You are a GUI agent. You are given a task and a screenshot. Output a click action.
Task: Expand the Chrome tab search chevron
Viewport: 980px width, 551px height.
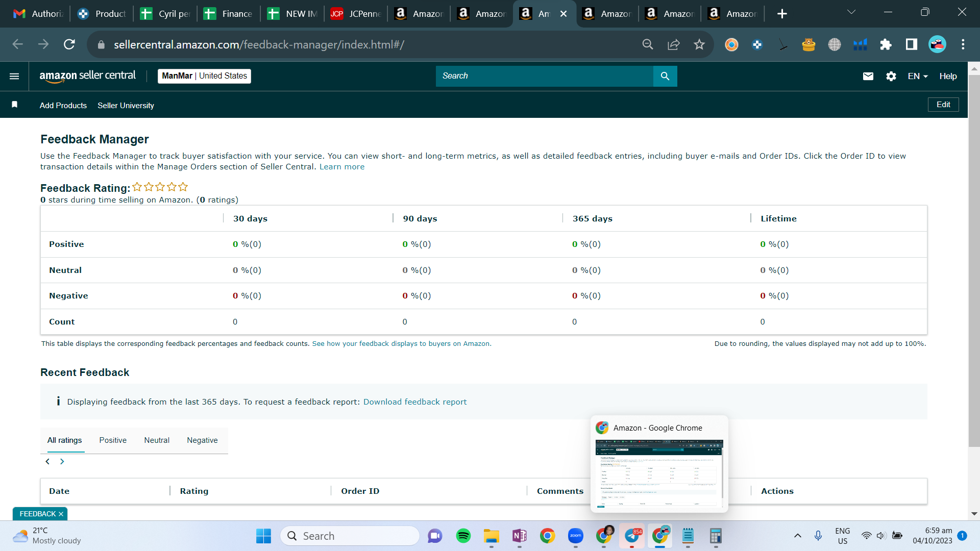(x=851, y=12)
